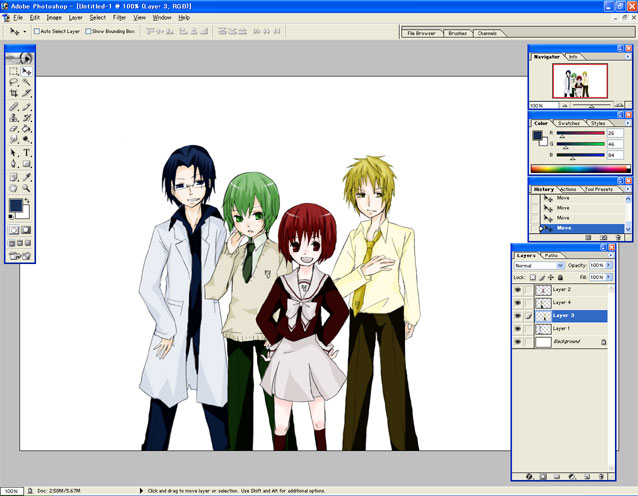
Task: Select the Lasso tool
Action: [14, 82]
